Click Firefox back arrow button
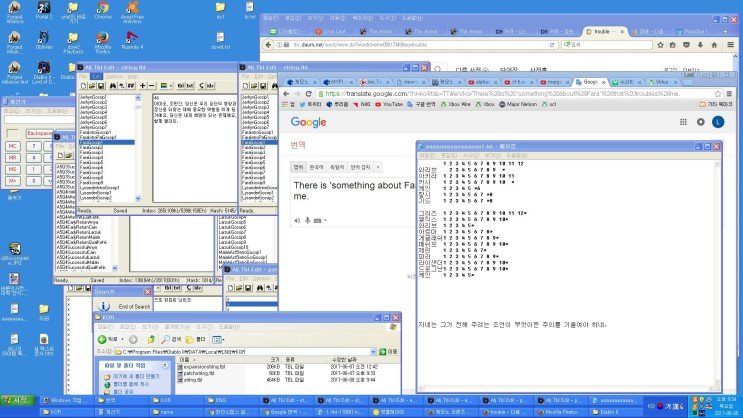This screenshot has width=743, height=418. (x=268, y=45)
